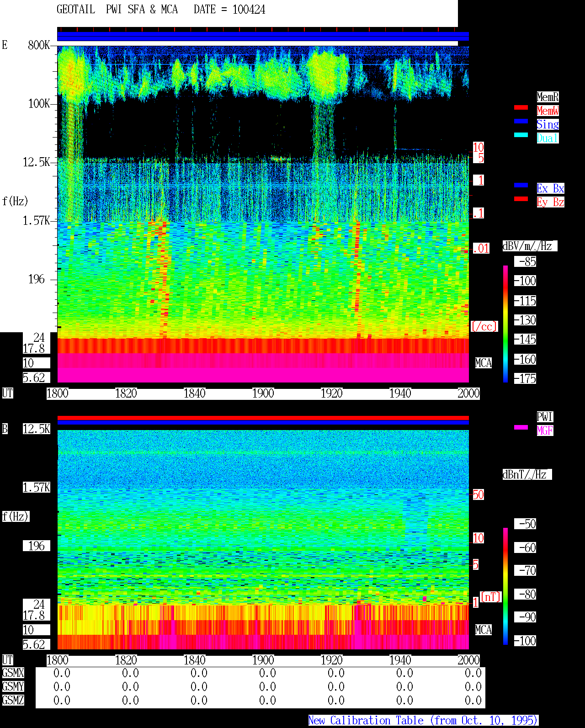Image resolution: width=585 pixels, height=728 pixels.
Task: Click the 1900 time tick under B panel
Action: [x=263, y=660]
